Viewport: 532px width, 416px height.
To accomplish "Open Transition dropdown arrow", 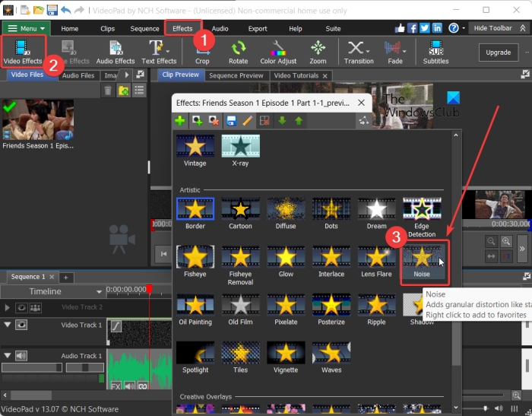I will coord(368,52).
